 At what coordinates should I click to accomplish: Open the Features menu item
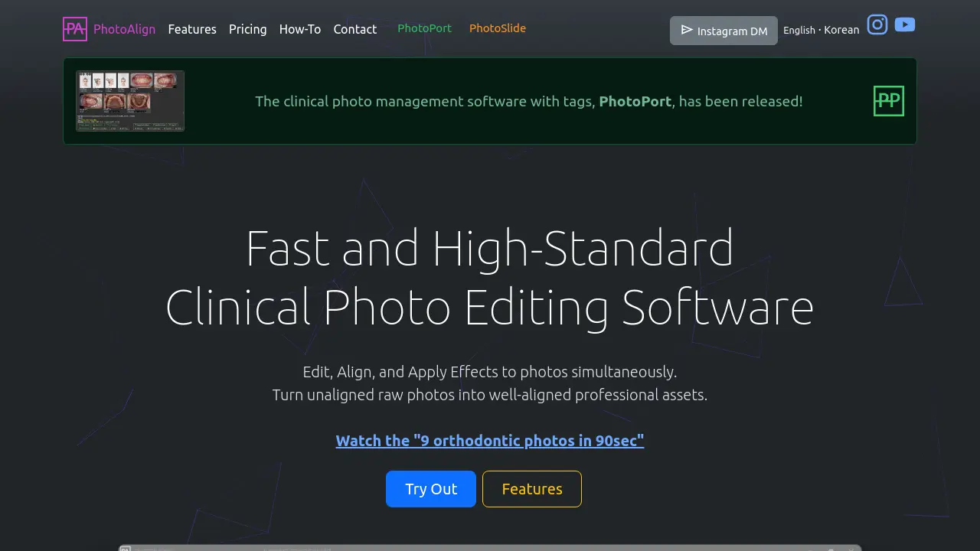click(192, 29)
